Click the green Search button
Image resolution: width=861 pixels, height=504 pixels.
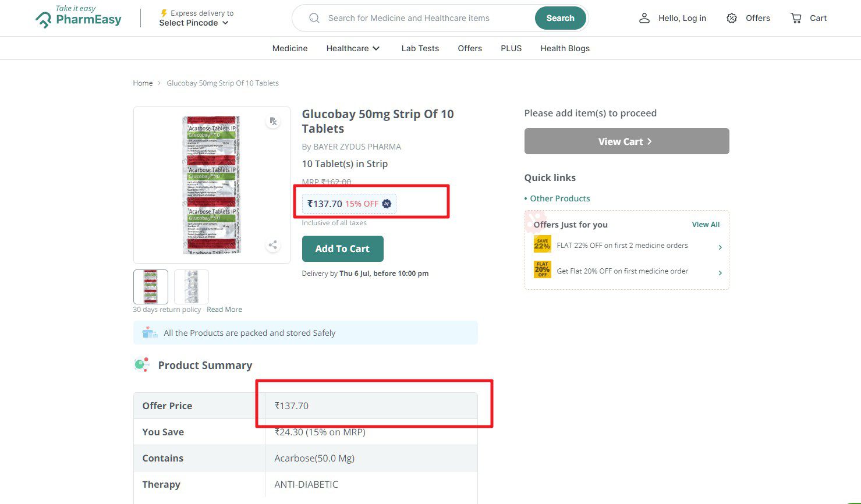pos(560,18)
